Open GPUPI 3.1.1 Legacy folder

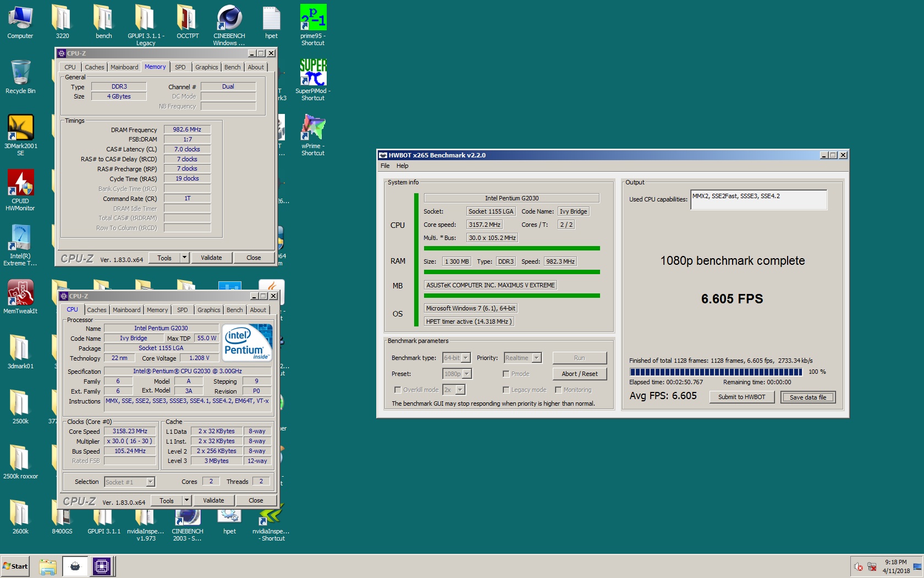point(146,25)
